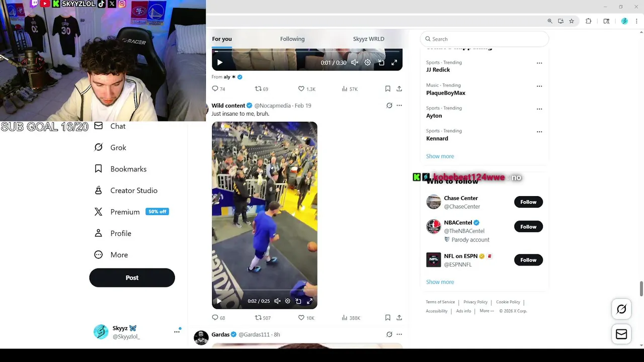Screen dimensions: 644x362
Task: Open account options next to Skyyz
Action: coord(177,331)
